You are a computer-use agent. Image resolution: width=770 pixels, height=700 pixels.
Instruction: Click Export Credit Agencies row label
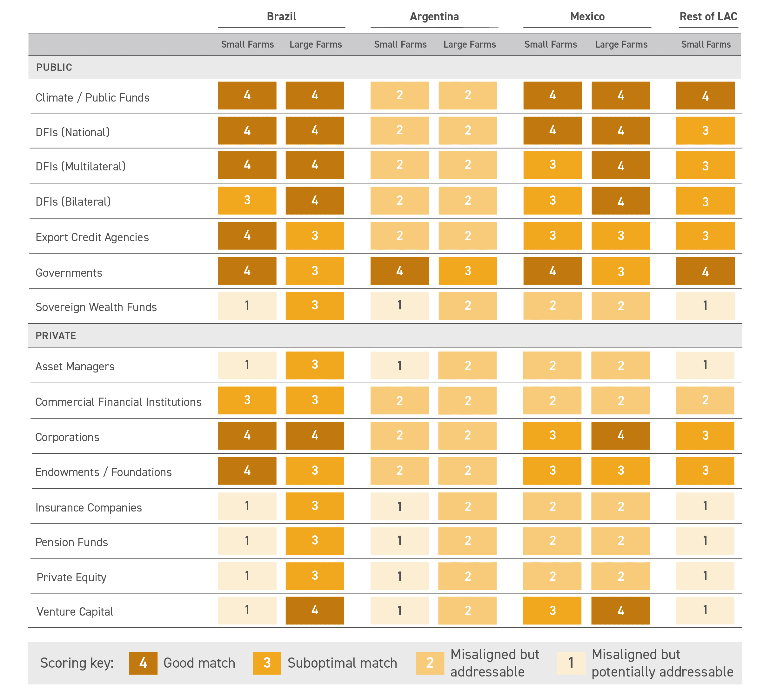(x=92, y=237)
